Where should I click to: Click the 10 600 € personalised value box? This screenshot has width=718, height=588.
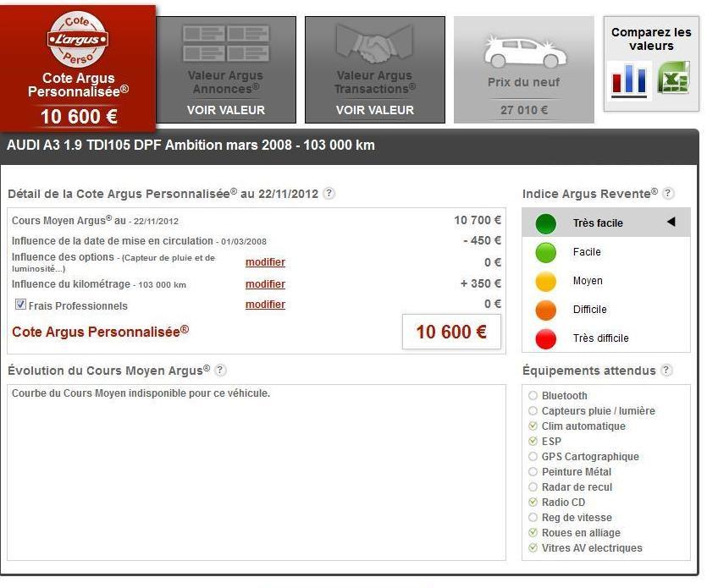(x=451, y=332)
